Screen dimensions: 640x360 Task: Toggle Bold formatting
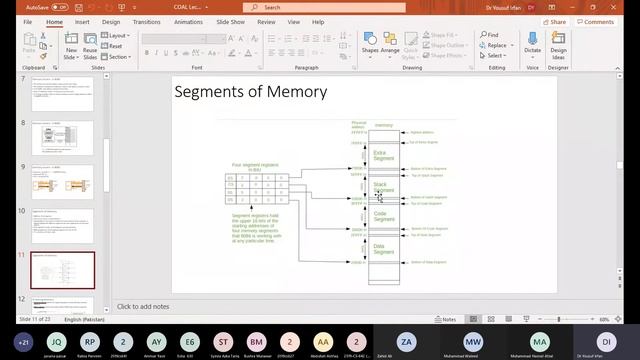pos(147,53)
